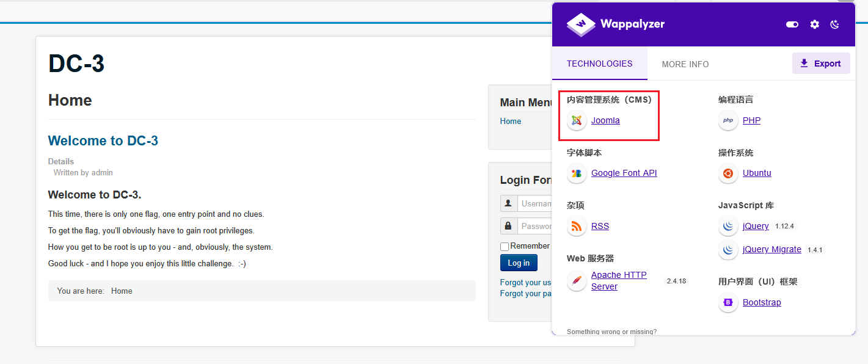Click the Google Font API icon
The height and width of the screenshot is (364, 868).
[576, 173]
